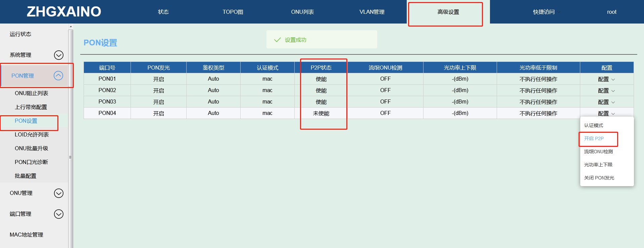The image size is (644, 248).
Task: Click the root user account link
Action: [611, 12]
